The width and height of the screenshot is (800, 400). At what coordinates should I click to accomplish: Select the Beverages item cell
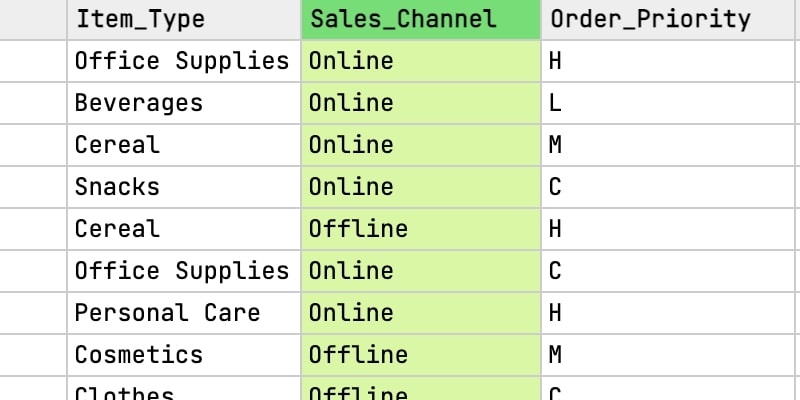(184, 103)
